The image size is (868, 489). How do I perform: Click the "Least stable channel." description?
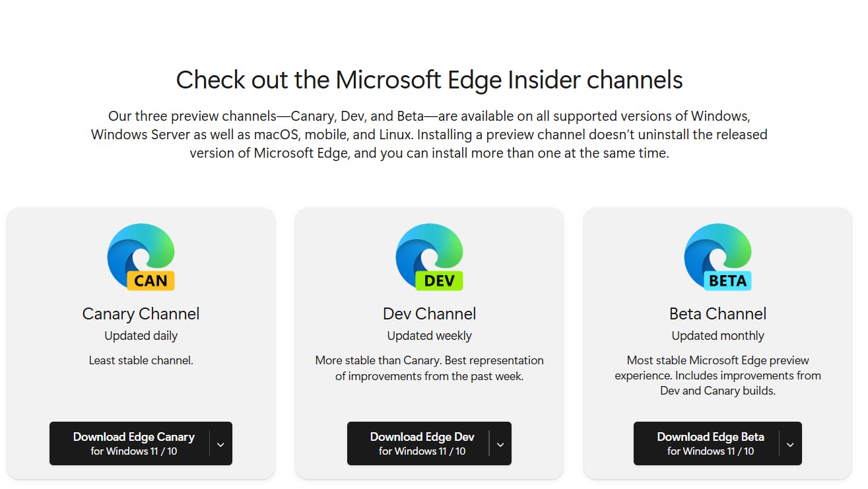(141, 360)
